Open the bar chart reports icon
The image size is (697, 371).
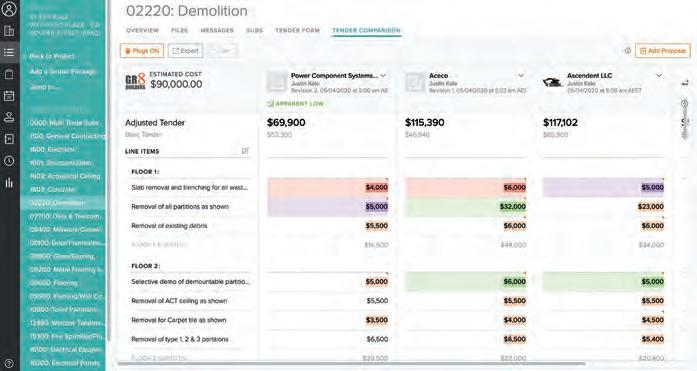tap(9, 182)
